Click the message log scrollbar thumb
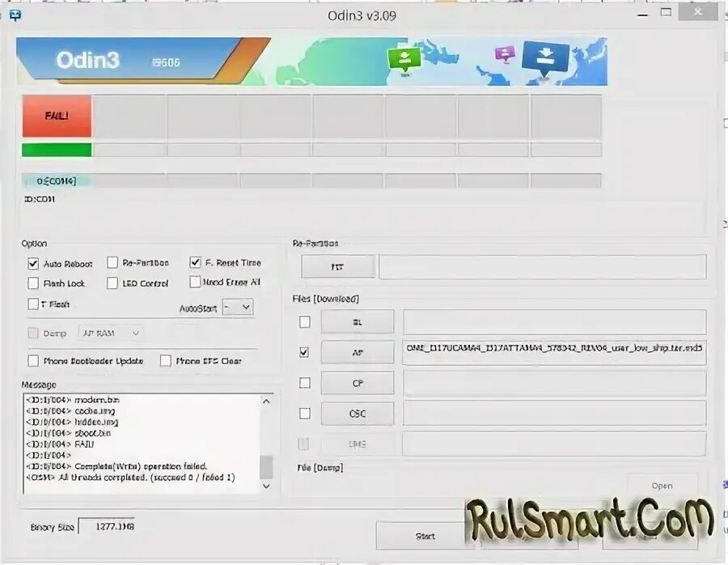Viewport: 728px width, 565px height. 266,466
